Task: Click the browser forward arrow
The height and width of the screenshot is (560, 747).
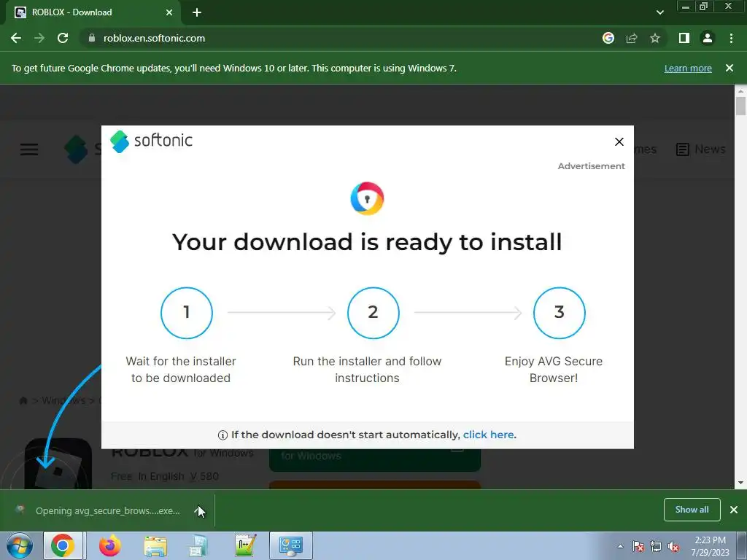Action: click(x=39, y=38)
